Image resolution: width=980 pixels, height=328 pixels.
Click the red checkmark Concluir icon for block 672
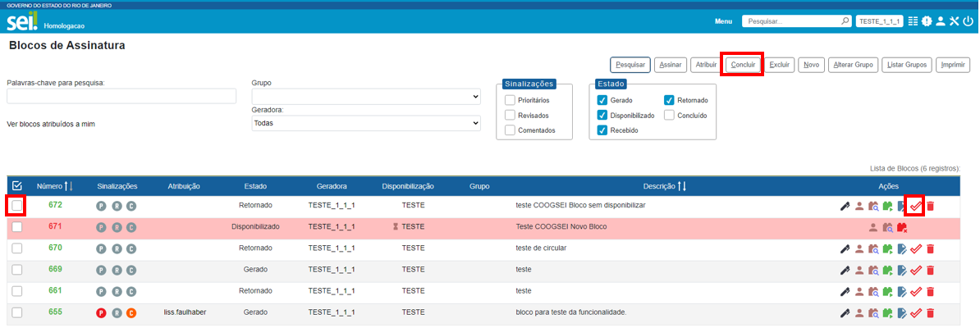[x=916, y=207]
